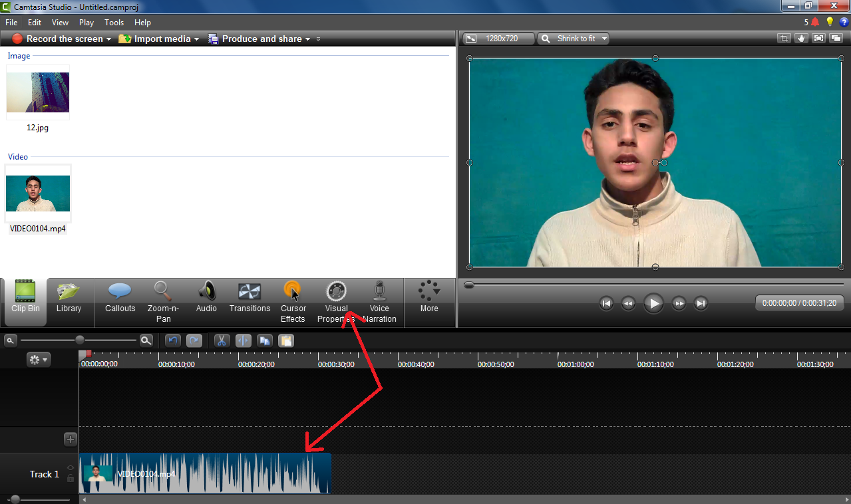Click the blue help question icon
851x504 pixels.
click(x=844, y=22)
